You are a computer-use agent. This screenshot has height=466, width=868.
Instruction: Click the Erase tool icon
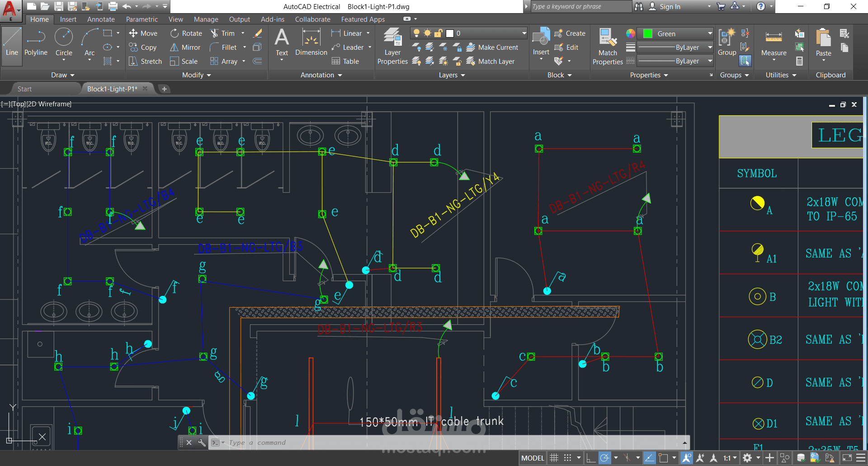pyautogui.click(x=258, y=33)
